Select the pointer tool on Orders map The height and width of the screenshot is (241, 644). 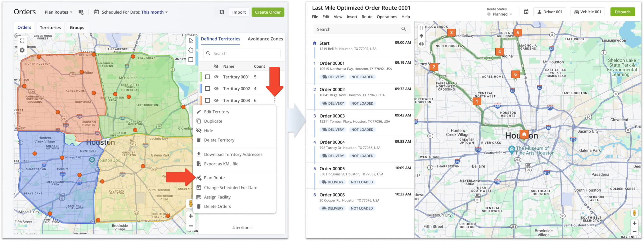tap(191, 41)
